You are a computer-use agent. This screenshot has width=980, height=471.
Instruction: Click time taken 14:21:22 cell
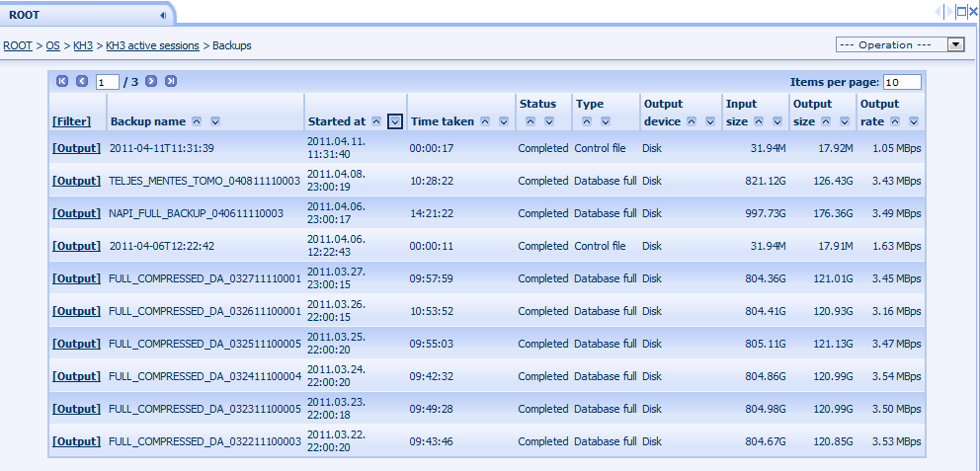[x=432, y=213]
